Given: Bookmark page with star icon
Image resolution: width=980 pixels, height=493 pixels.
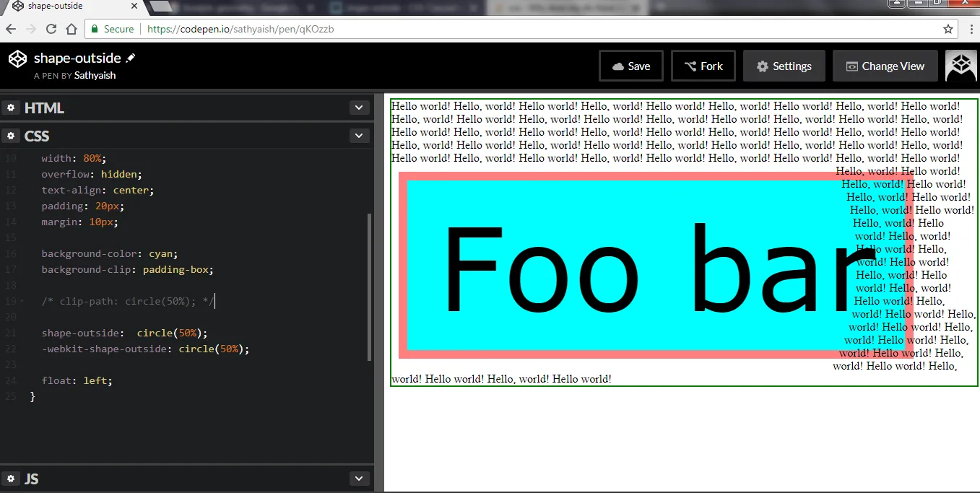Looking at the screenshot, I should (948, 30).
